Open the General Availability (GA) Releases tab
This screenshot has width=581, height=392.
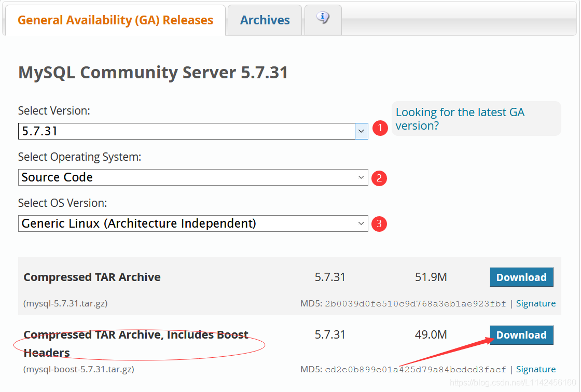pos(115,20)
